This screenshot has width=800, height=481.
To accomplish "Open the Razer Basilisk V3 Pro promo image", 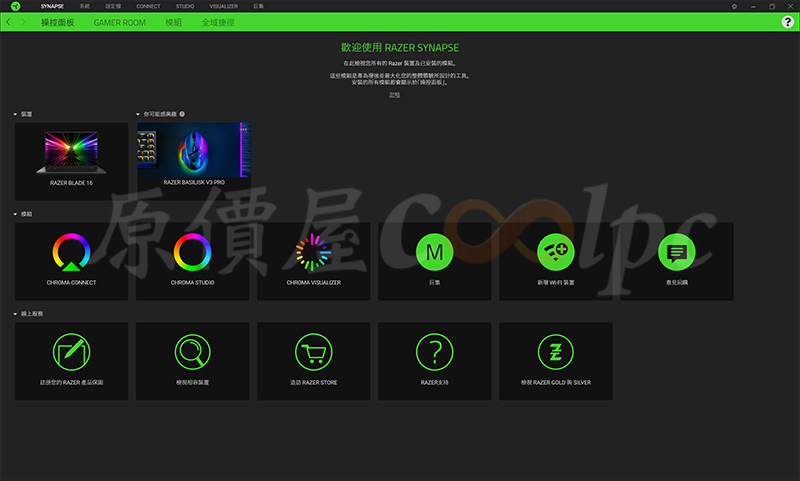I will click(194, 149).
